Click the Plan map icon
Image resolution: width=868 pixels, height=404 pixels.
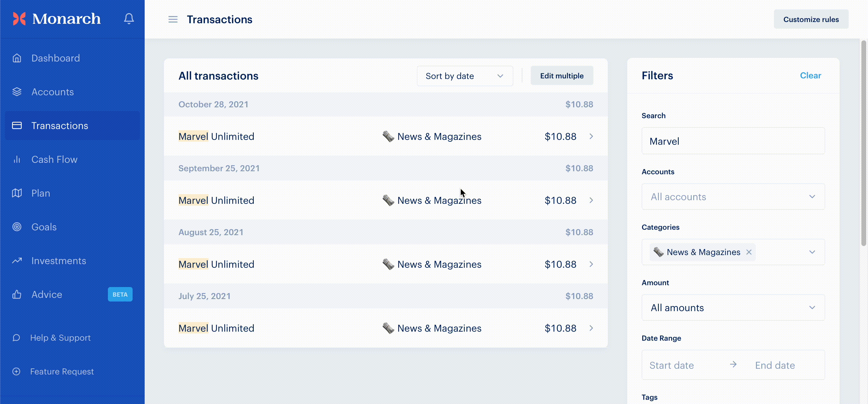pos(17,193)
